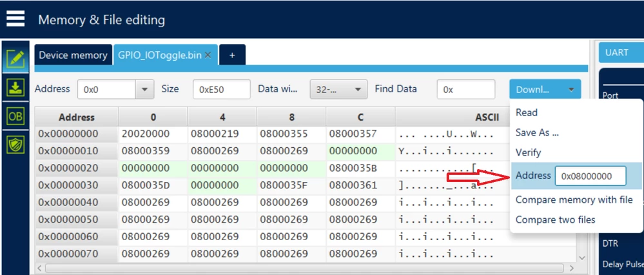Switch to Device memory tab
The height and width of the screenshot is (275, 644).
73,55
